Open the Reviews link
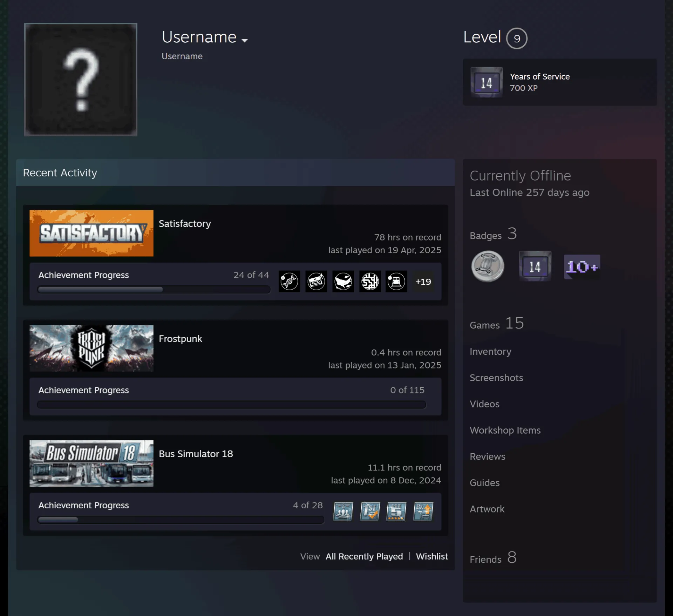The image size is (673, 616). [488, 456]
